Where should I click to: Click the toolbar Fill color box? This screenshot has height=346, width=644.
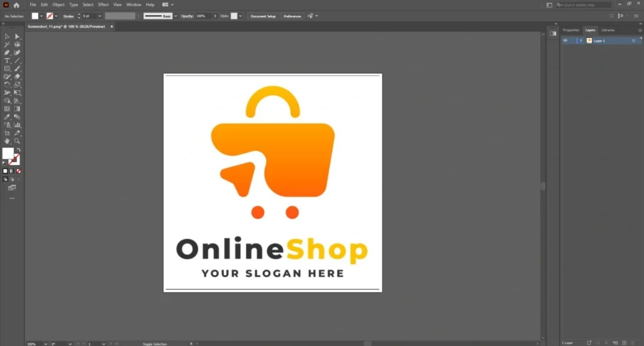coord(8,153)
